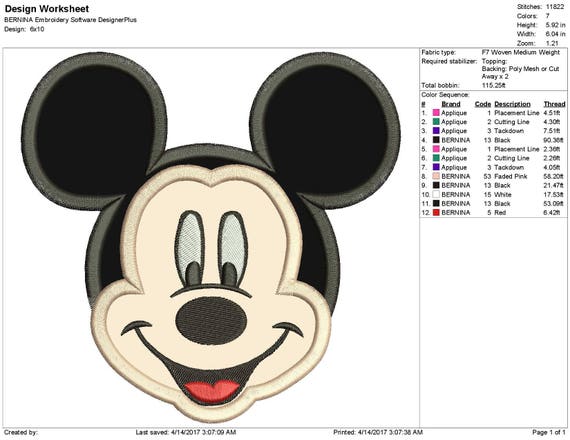
Task: Click the Brand column header
Action: click(x=451, y=104)
